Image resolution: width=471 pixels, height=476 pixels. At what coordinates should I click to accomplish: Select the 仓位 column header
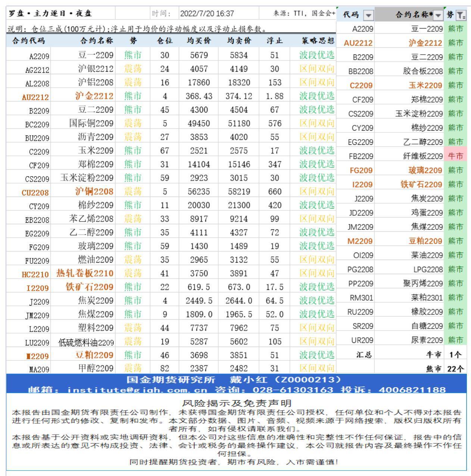(x=165, y=41)
